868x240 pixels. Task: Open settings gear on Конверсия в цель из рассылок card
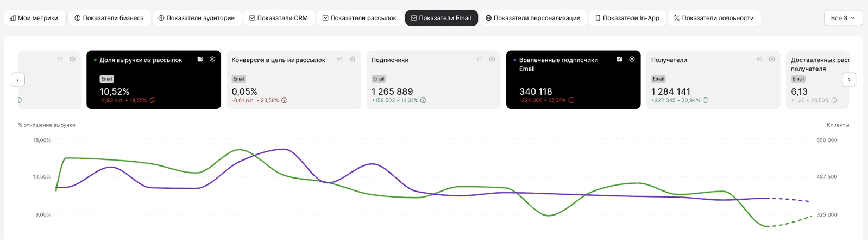coord(353,59)
